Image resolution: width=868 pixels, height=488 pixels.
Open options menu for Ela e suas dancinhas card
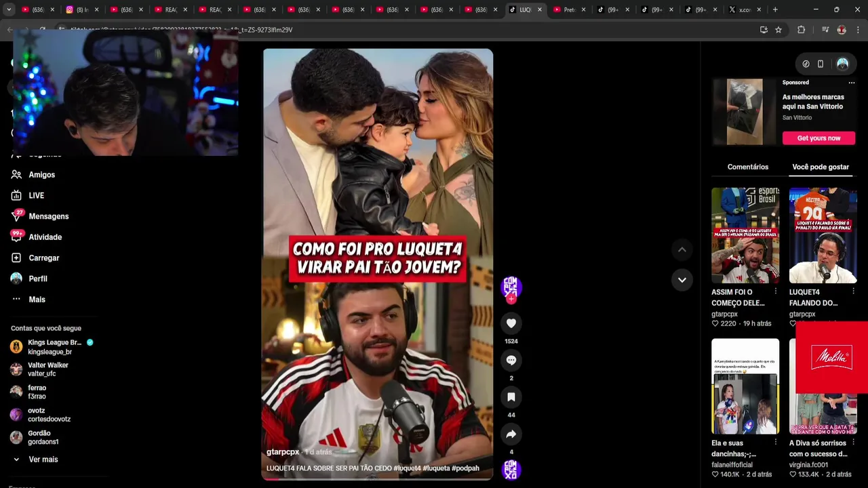(x=776, y=443)
